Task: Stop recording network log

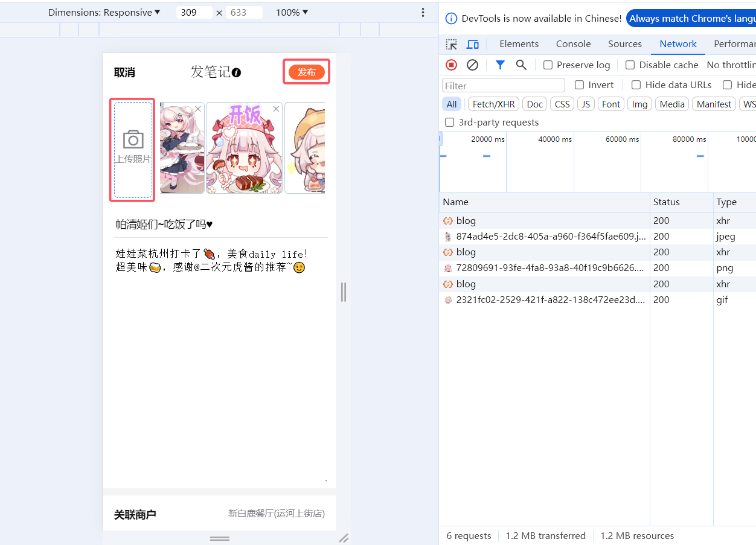Action: pyautogui.click(x=452, y=65)
